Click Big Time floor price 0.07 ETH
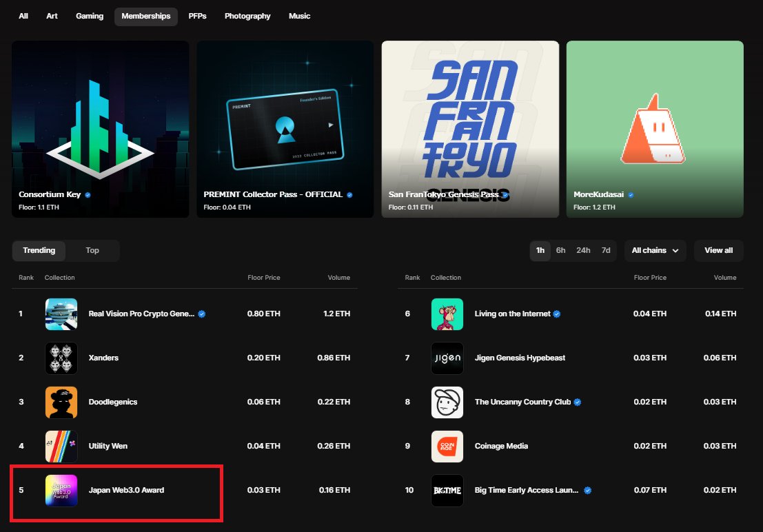 click(650, 490)
